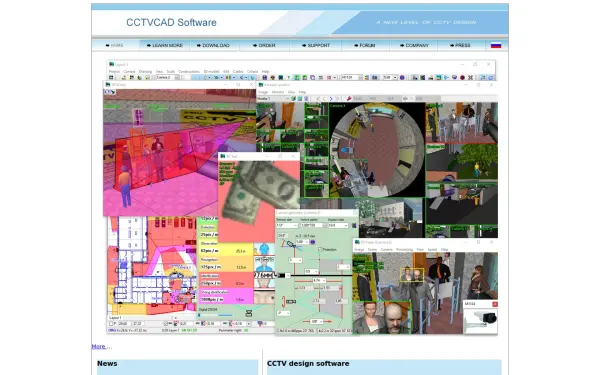Expand Aspect ratio dropdown in Camera geometry
The width and height of the screenshot is (600, 375).
[346, 225]
